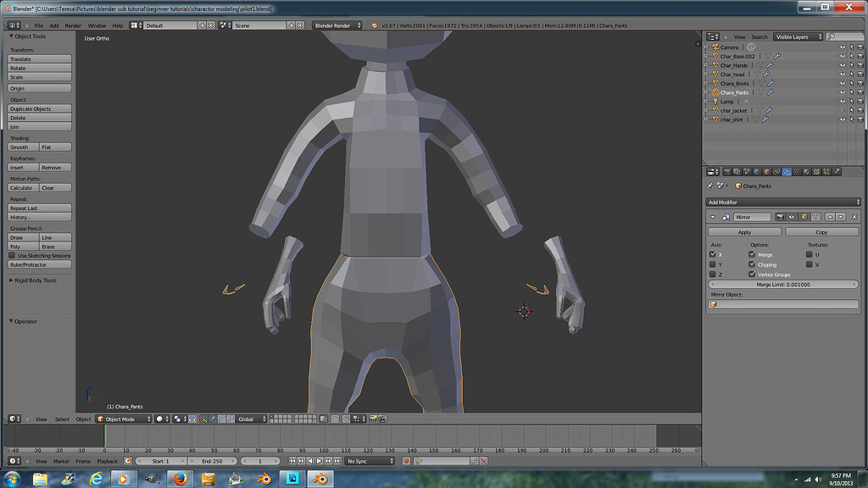Adjust the Merge Limit 0.001000 slider
Image resolution: width=868 pixels, height=488 pixels.
click(783, 285)
